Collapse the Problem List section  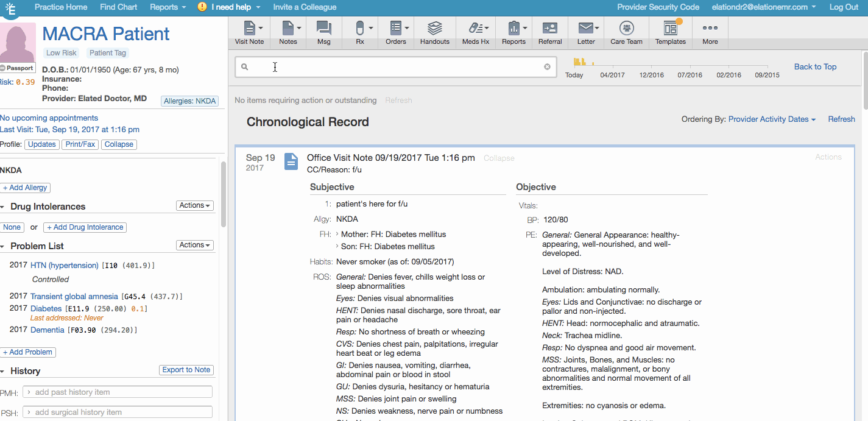[2, 246]
